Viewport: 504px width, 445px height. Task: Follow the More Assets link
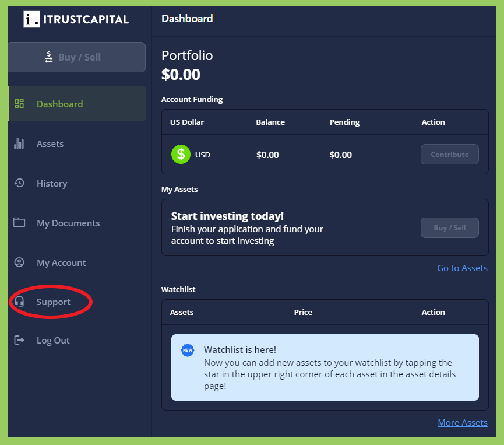(x=463, y=422)
